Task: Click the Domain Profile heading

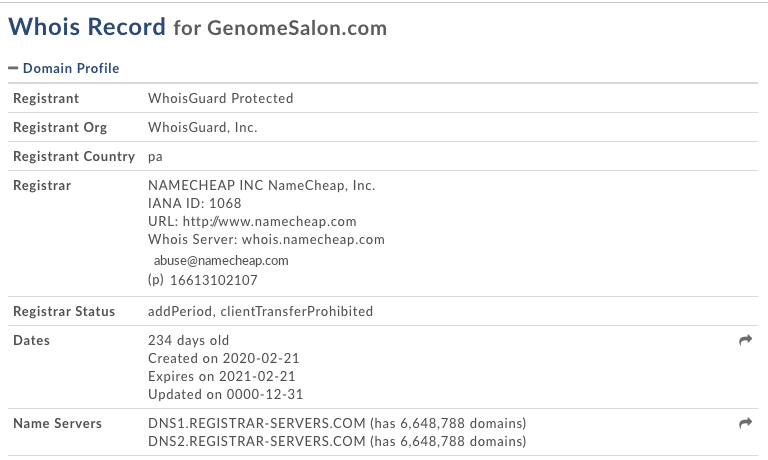Action: coord(71,68)
